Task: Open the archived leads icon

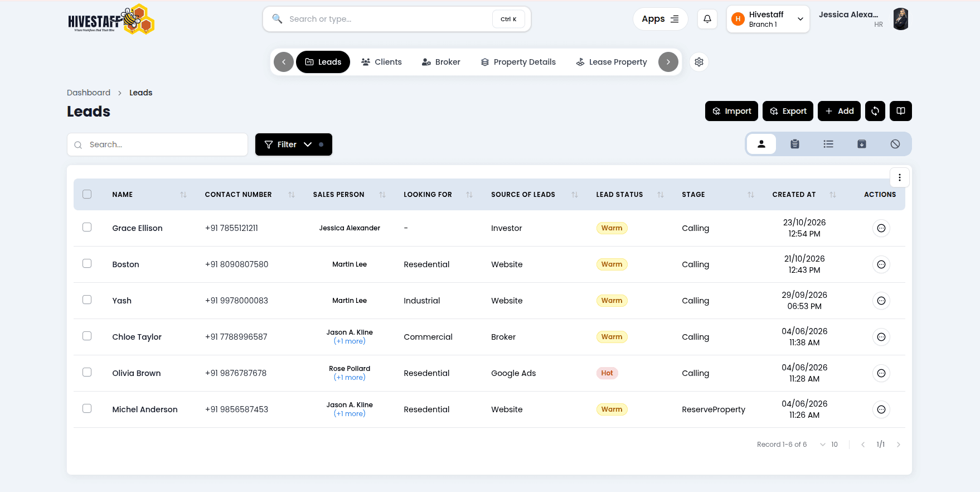Action: coord(862,144)
